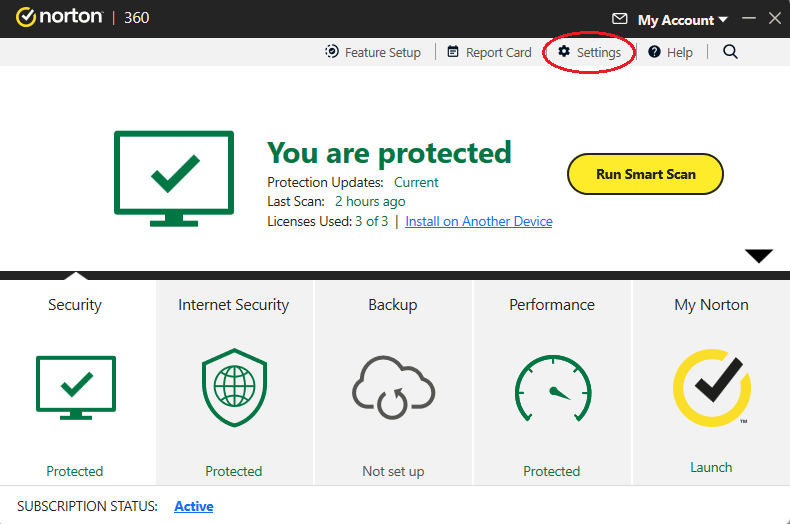The image size is (790, 524).
Task: Click the Security monitor checkmark icon
Action: coord(76,387)
